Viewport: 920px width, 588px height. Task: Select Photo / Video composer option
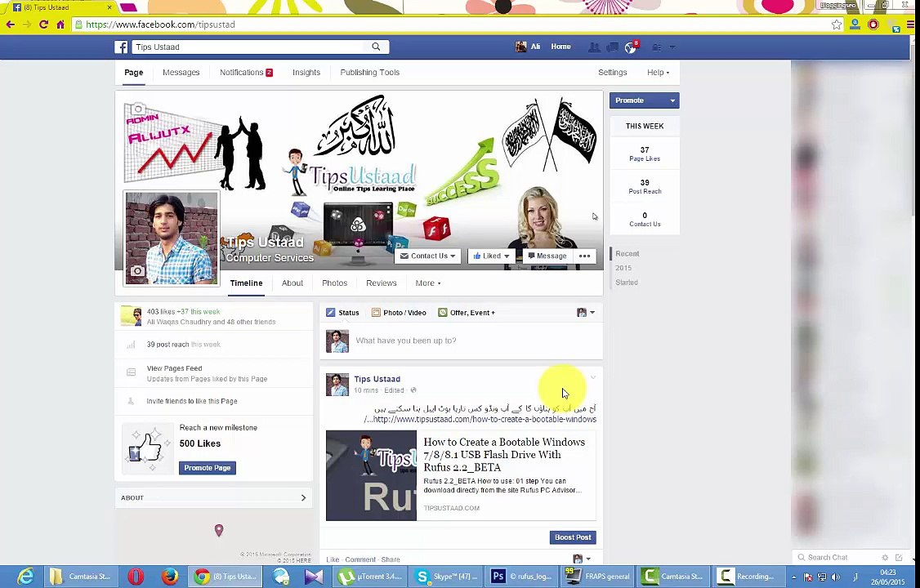399,313
